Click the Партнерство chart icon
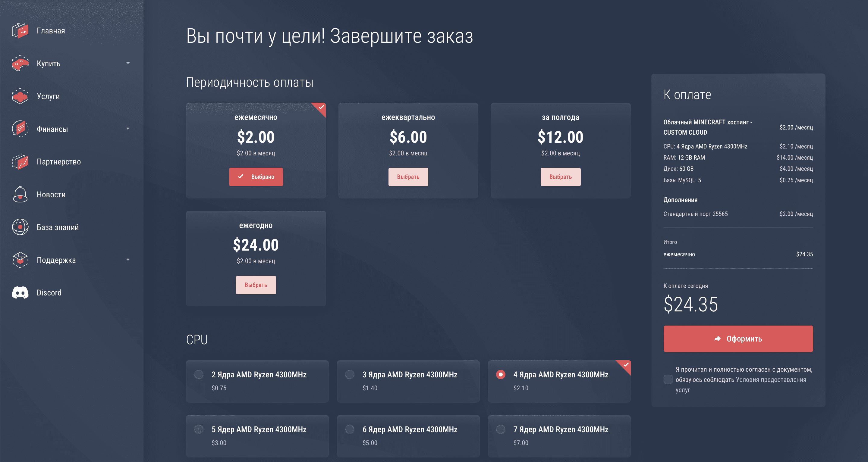This screenshot has width=868, height=462. 20,162
